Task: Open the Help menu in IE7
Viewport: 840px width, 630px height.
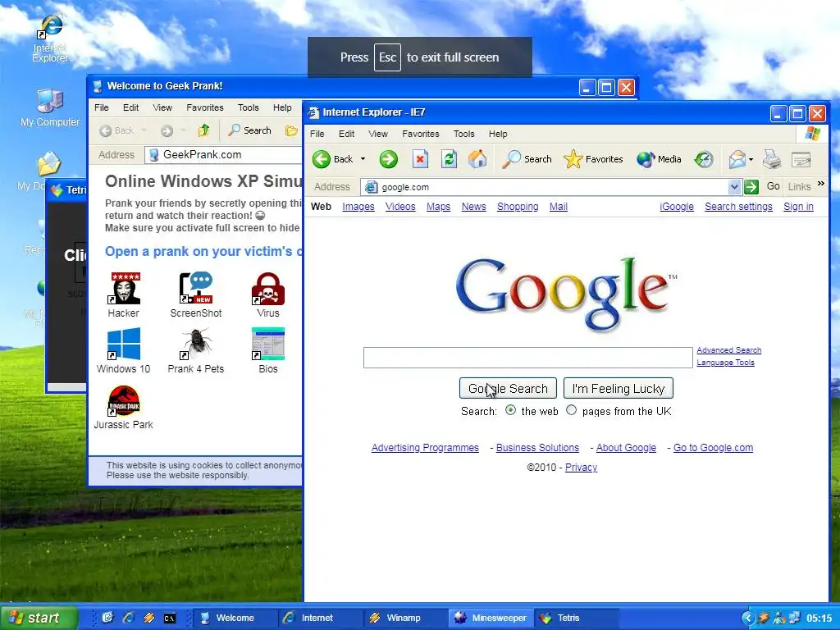Action: [x=498, y=134]
